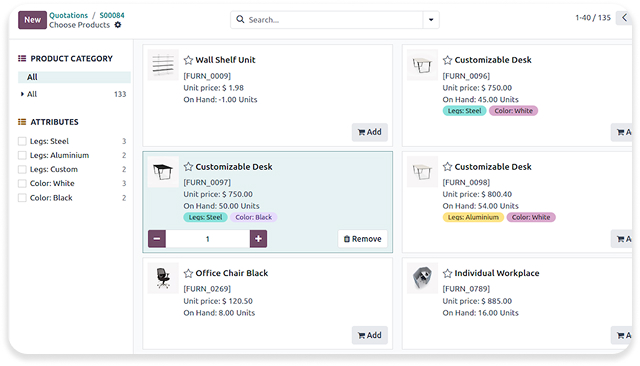Viewport: 640px width, 366px height.
Task: Remove the Customizable Desk from order
Action: [x=362, y=239]
